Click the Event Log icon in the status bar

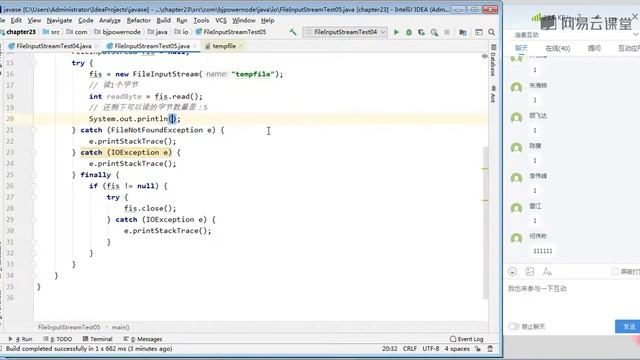(453, 339)
